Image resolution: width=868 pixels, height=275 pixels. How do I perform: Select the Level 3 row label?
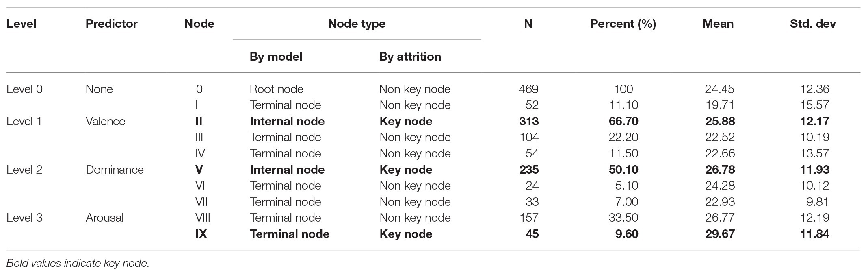tap(24, 218)
